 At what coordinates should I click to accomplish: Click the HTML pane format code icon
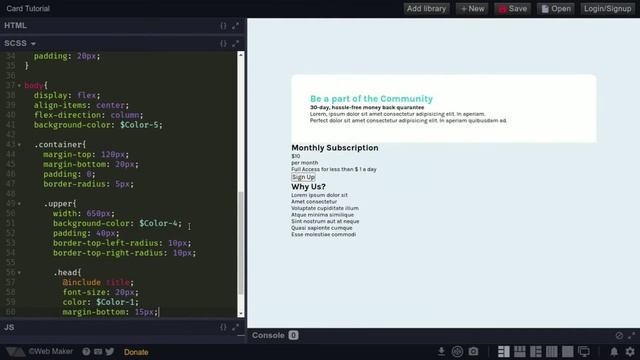223,26
